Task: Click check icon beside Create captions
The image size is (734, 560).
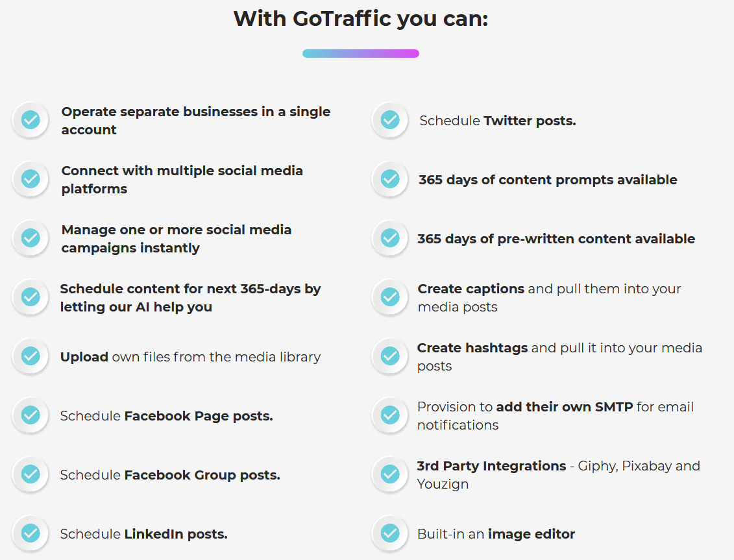Action: (x=389, y=297)
